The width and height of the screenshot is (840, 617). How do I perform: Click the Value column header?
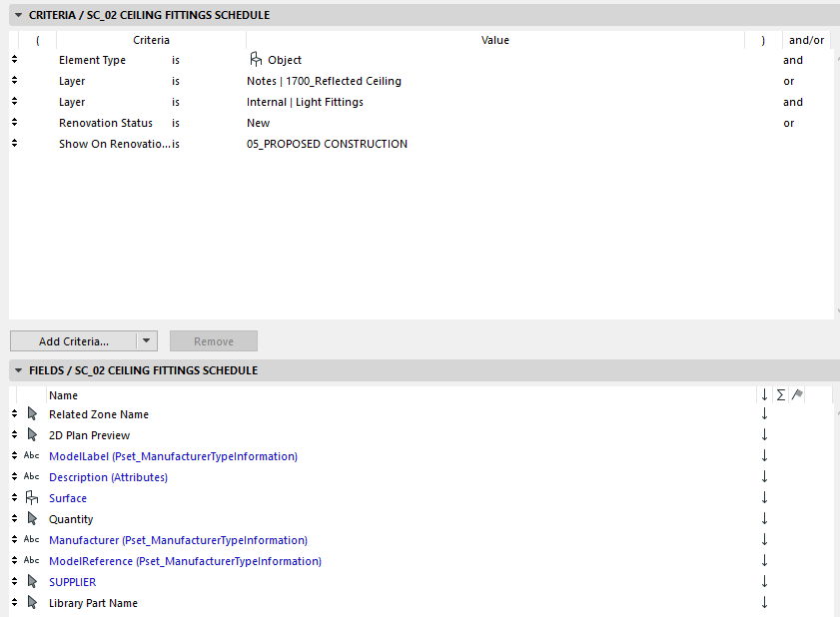coord(495,40)
